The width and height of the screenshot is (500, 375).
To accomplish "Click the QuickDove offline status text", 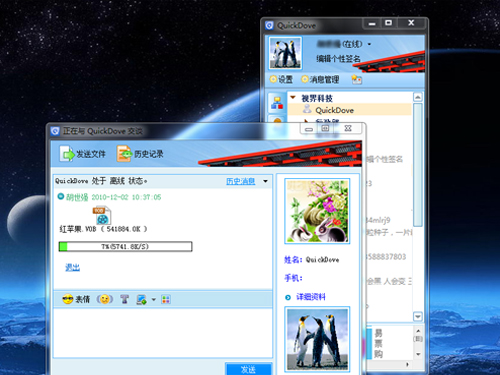I will [101, 181].
